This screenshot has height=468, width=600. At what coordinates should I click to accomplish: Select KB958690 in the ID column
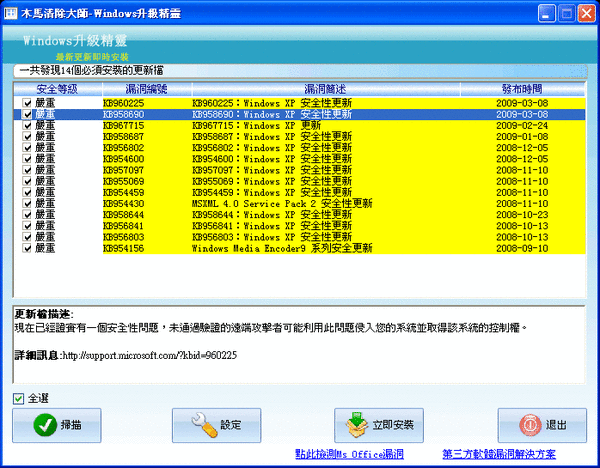tap(124, 114)
